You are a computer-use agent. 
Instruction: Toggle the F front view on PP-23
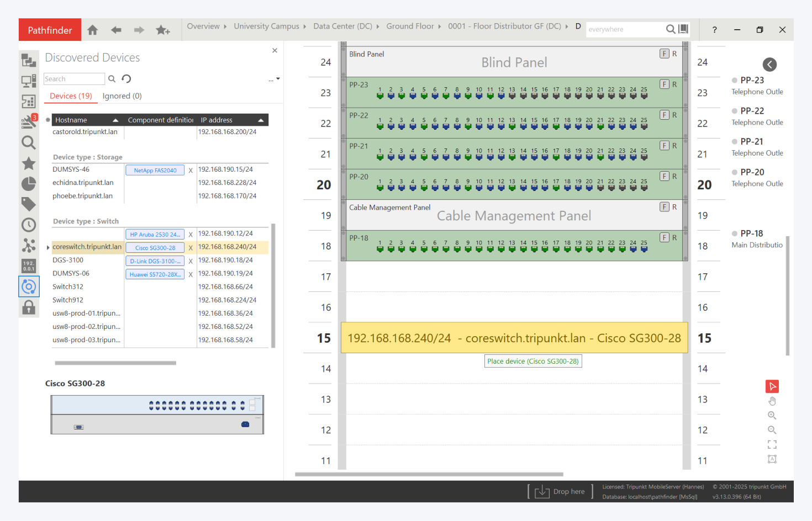pos(665,84)
